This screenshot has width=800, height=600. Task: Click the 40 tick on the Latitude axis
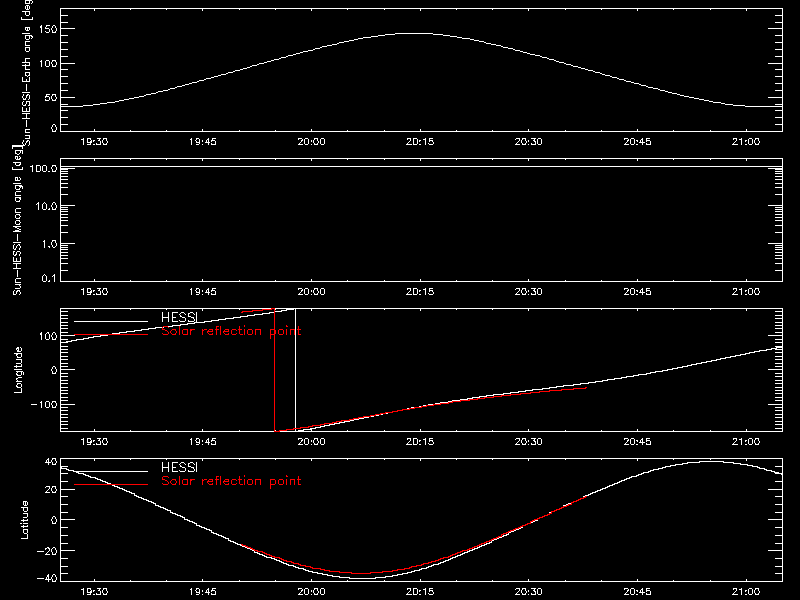[51, 462]
